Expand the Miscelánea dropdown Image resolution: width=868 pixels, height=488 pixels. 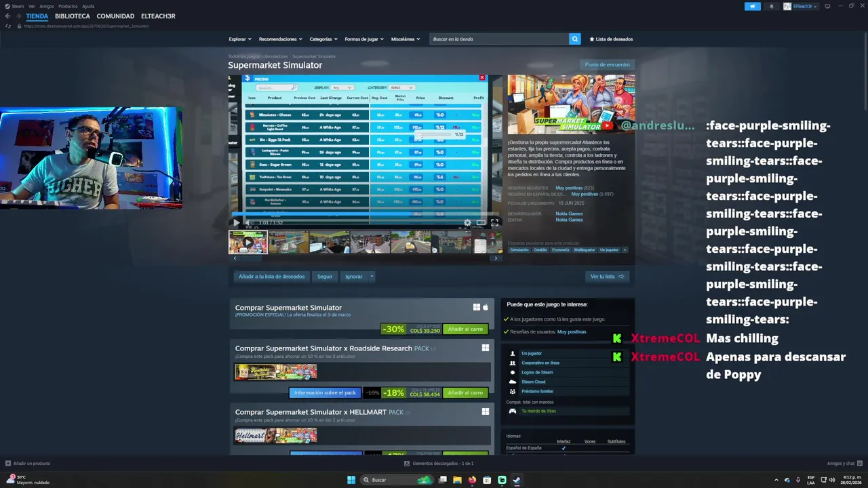pyautogui.click(x=406, y=39)
